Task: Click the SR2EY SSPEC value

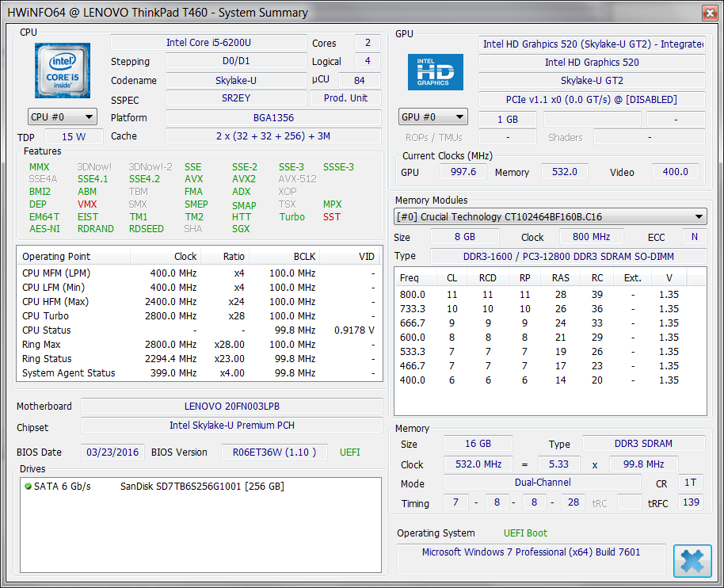Action: pos(236,98)
